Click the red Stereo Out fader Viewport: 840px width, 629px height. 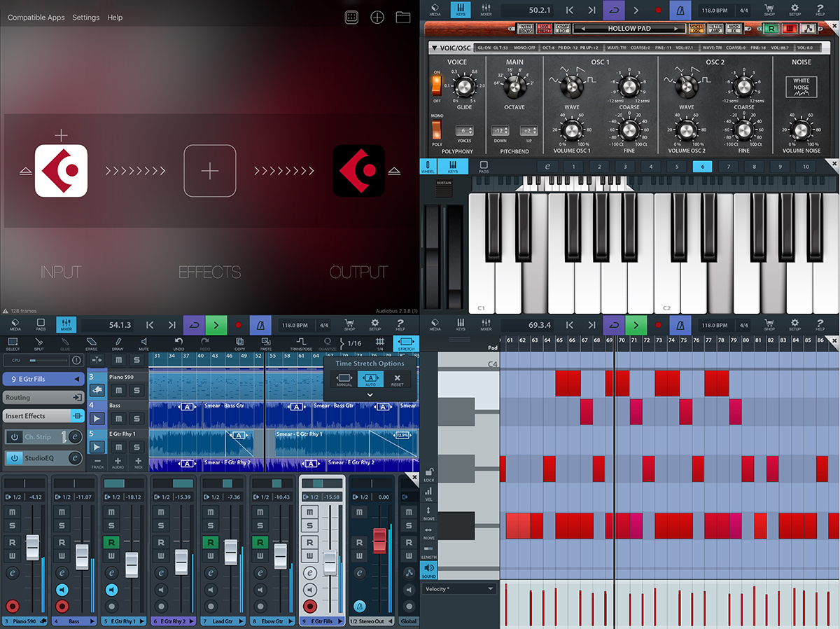click(379, 539)
